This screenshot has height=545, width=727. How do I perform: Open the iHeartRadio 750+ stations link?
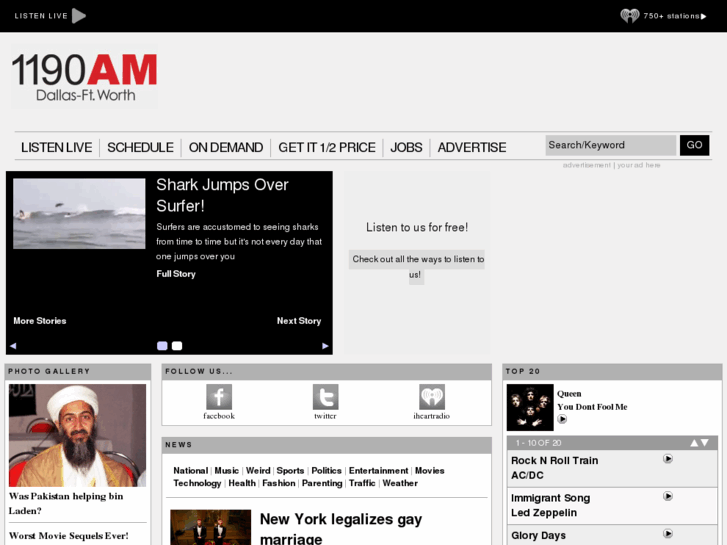click(x=663, y=16)
